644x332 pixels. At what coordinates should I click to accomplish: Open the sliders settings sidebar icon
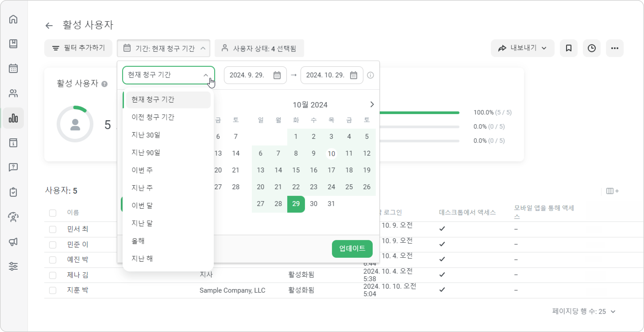click(13, 266)
